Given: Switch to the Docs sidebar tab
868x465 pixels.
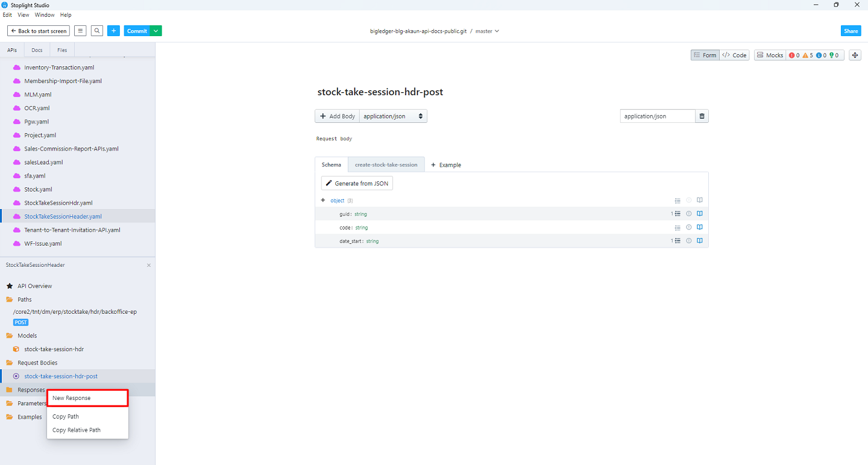Looking at the screenshot, I should [x=37, y=50].
